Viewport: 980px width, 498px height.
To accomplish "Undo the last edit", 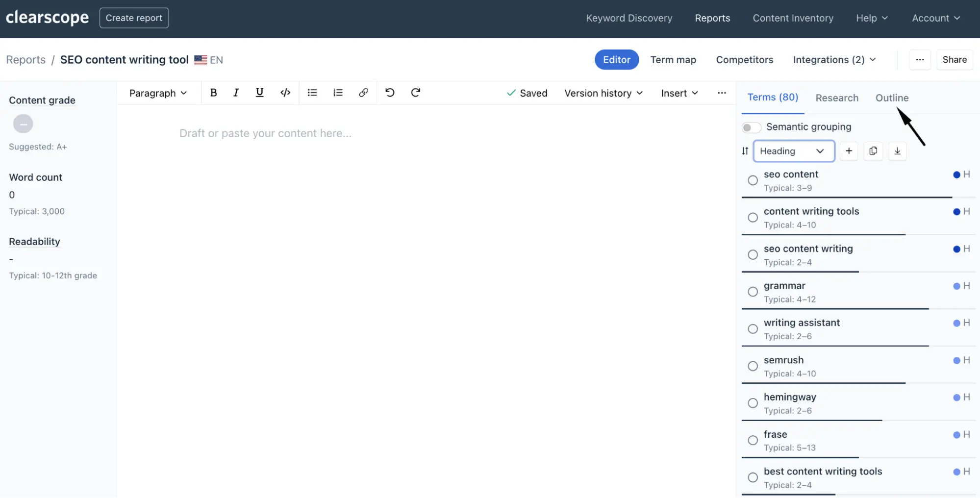I will point(390,93).
